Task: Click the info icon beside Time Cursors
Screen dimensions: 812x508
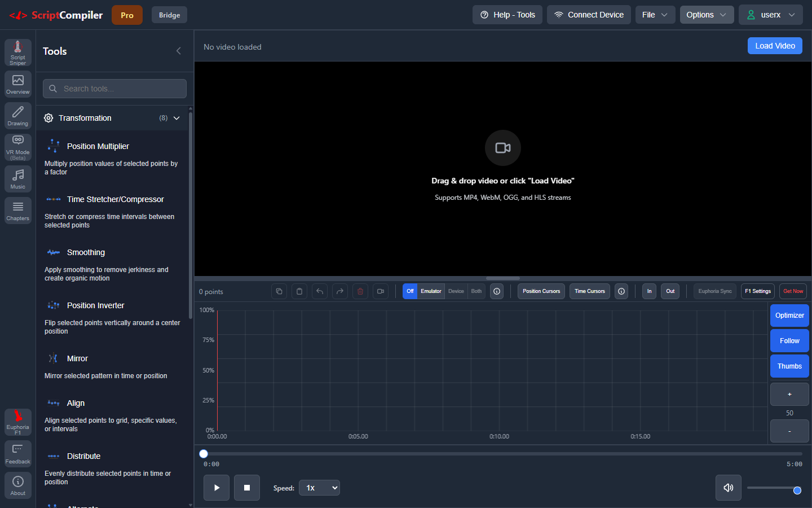Action: click(x=621, y=291)
